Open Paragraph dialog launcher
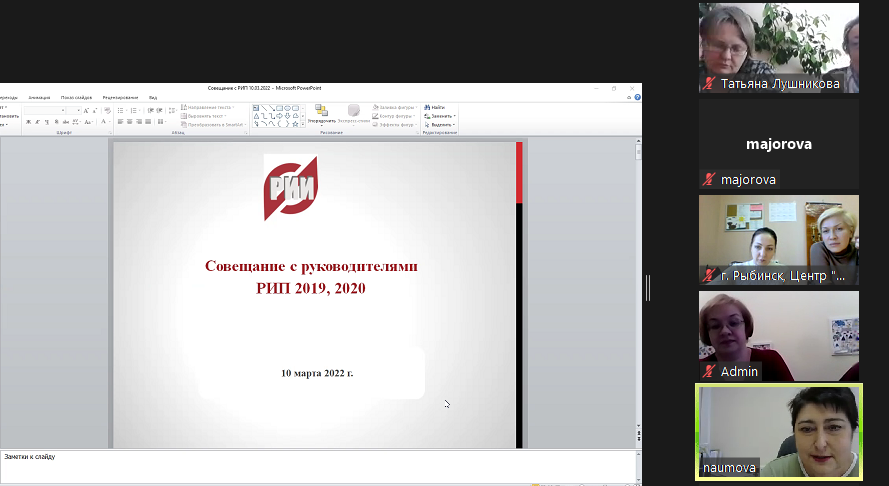The height and width of the screenshot is (486, 889). coord(246,133)
